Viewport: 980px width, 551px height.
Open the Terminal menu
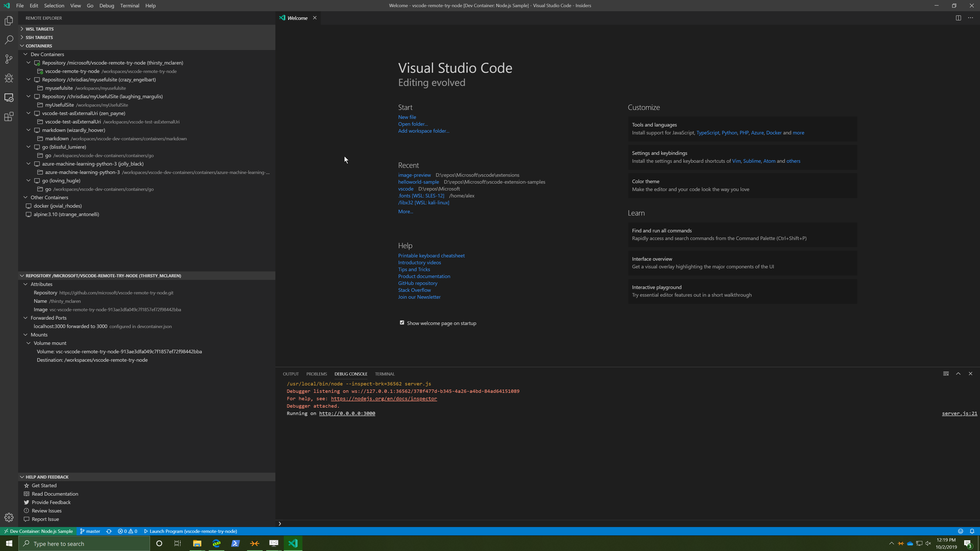(129, 6)
